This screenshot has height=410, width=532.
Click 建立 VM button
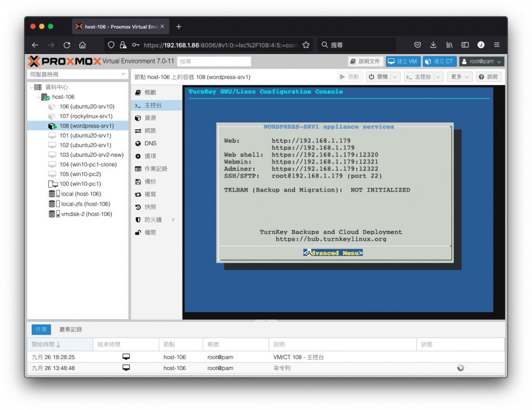click(403, 61)
